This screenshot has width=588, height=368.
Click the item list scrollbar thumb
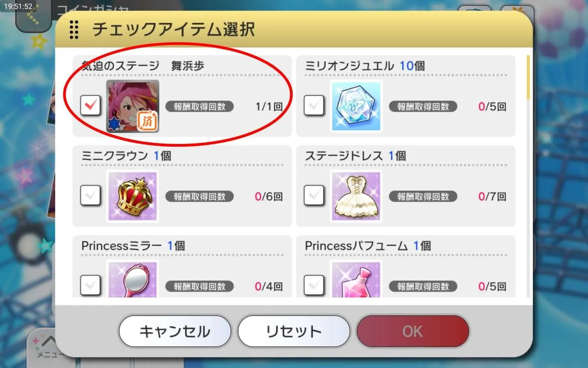(x=529, y=77)
